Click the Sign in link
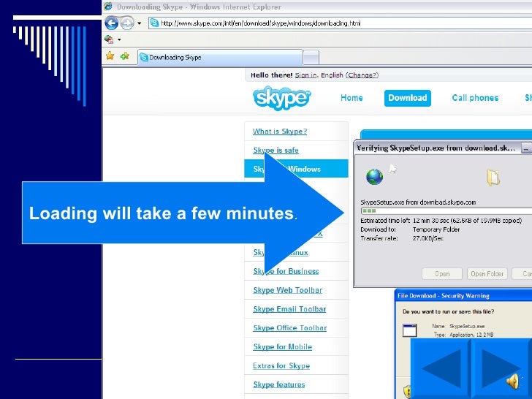Screen dimensions: 532x399 click(305, 75)
